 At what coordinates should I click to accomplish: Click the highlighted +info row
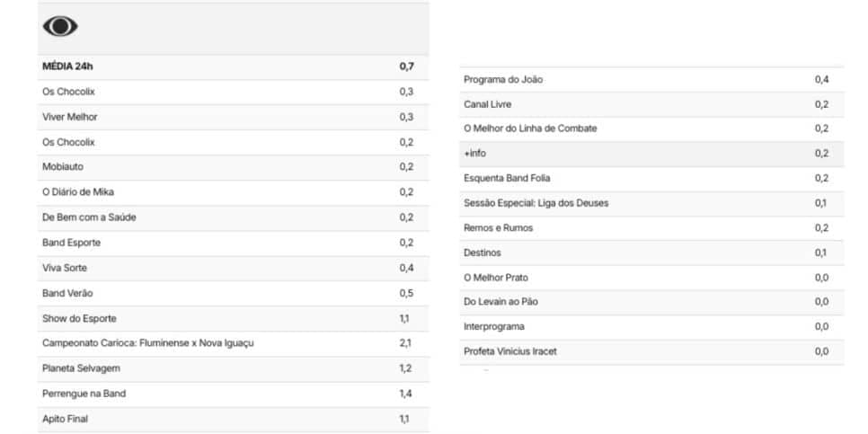(651, 154)
